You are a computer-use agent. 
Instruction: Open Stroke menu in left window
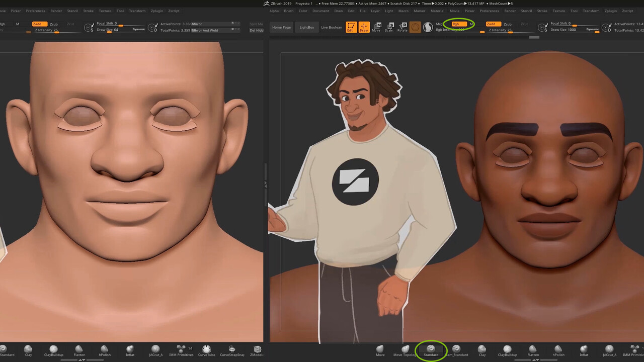point(88,11)
